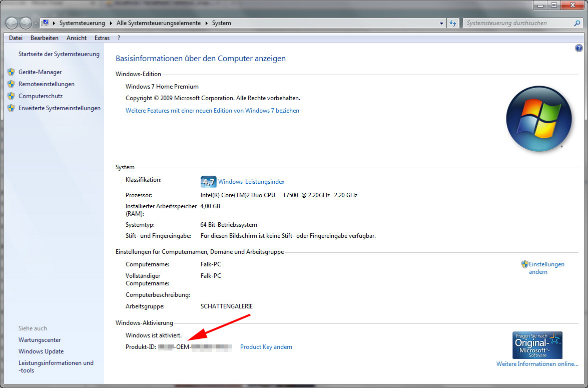This screenshot has height=388, width=588.
Task: Open Computerschutz
Action: tap(41, 96)
